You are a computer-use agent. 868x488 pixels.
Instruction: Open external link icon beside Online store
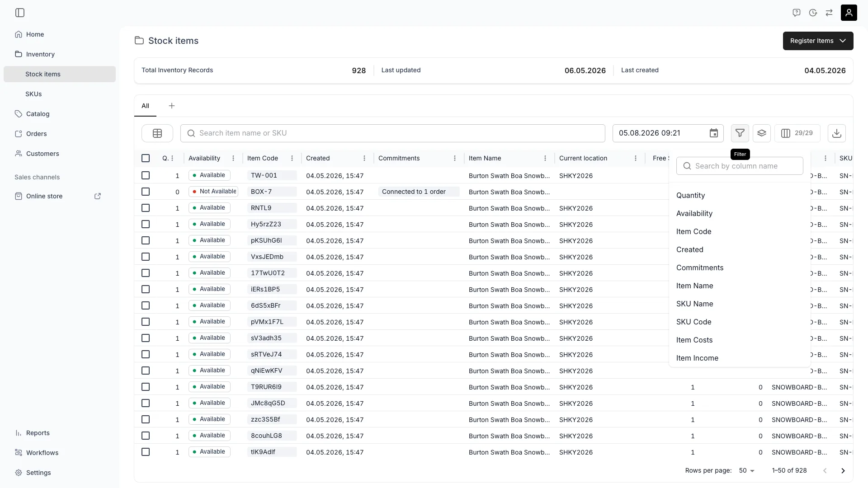coord(98,196)
